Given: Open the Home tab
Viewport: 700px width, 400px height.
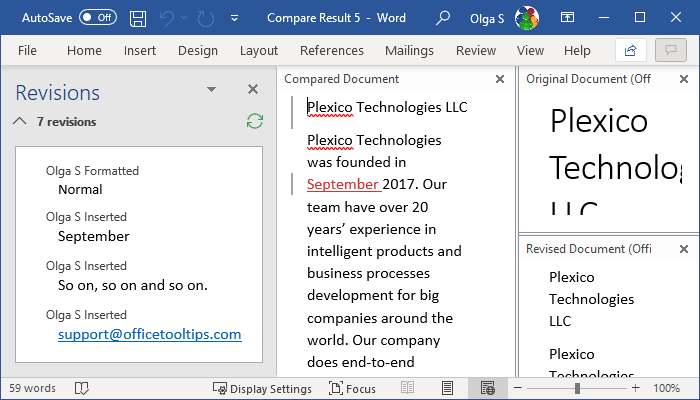Looking at the screenshot, I should 84,50.
